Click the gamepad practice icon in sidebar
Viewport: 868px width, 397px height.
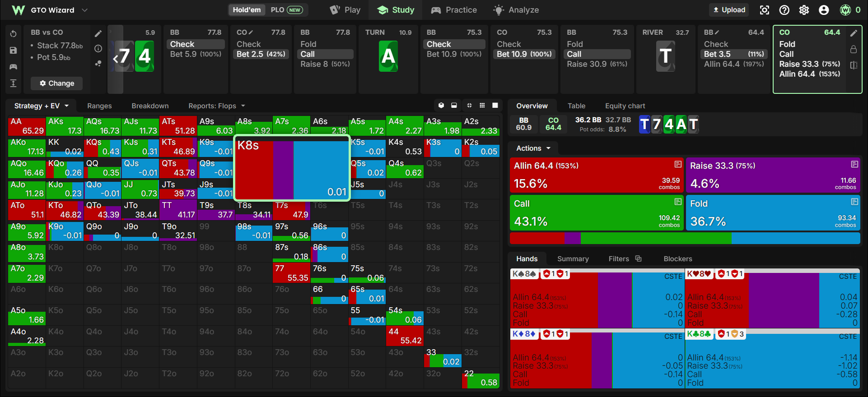click(x=13, y=67)
